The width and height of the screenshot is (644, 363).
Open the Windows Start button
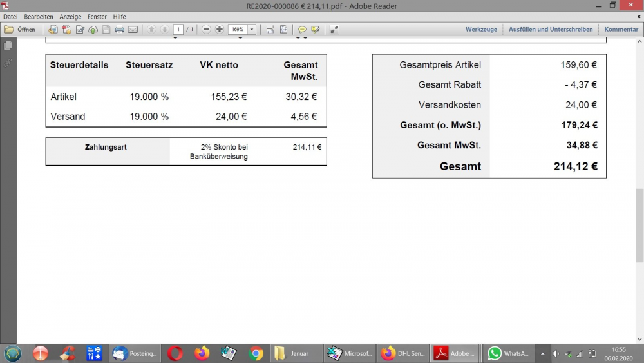point(13,353)
